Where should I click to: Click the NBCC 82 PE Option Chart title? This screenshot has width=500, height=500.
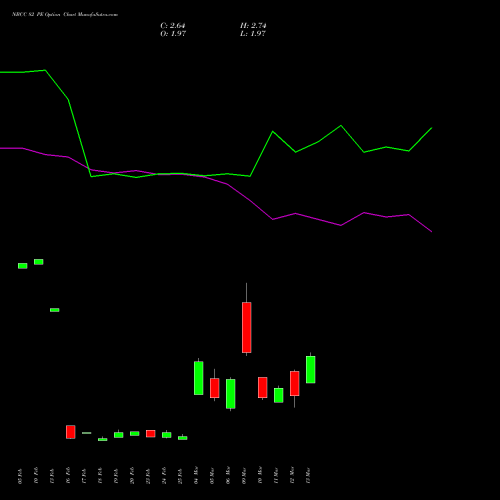click(x=65, y=15)
